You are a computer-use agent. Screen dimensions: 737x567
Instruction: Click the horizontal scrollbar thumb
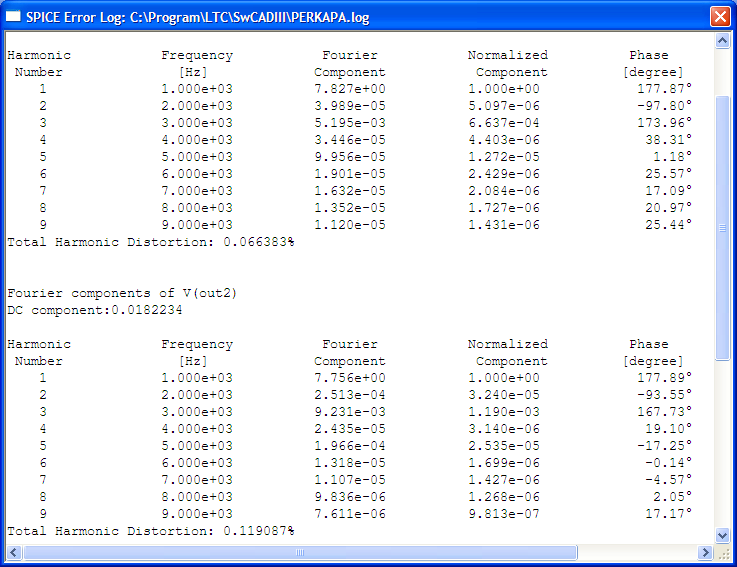coord(300,552)
